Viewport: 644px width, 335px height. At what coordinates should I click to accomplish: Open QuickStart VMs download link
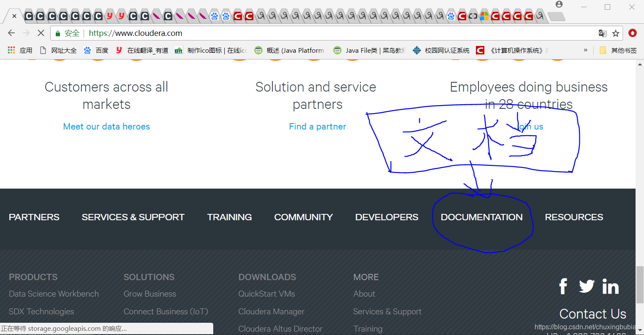coord(267,294)
